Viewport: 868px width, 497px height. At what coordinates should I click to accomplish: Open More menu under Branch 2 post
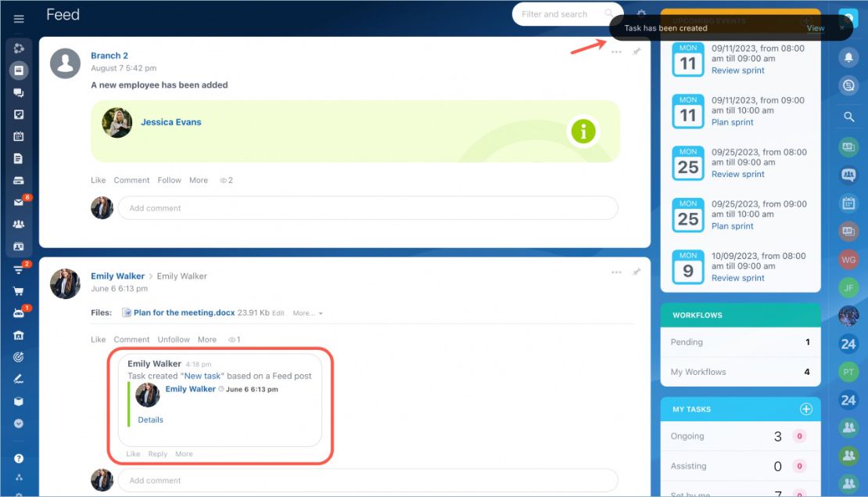[198, 180]
